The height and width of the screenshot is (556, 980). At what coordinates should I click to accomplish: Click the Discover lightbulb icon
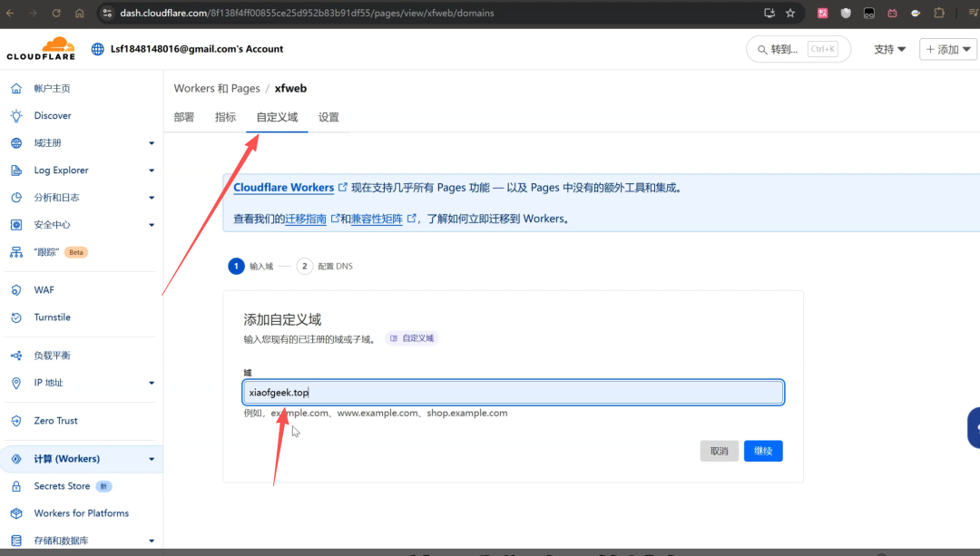[16, 115]
